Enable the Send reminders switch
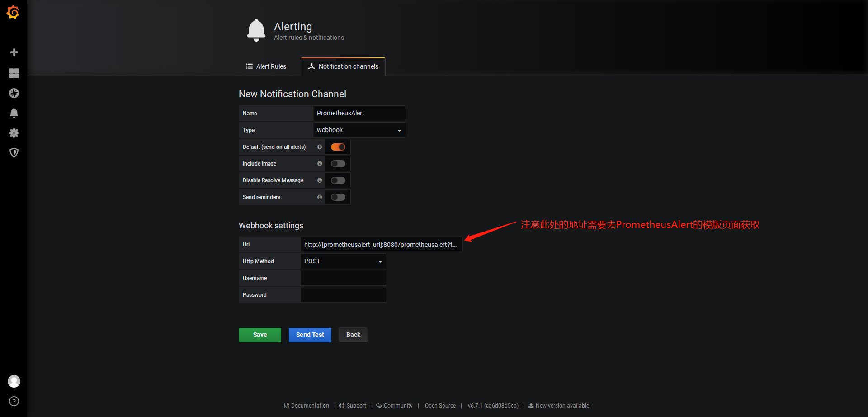The height and width of the screenshot is (417, 868). [x=338, y=197]
